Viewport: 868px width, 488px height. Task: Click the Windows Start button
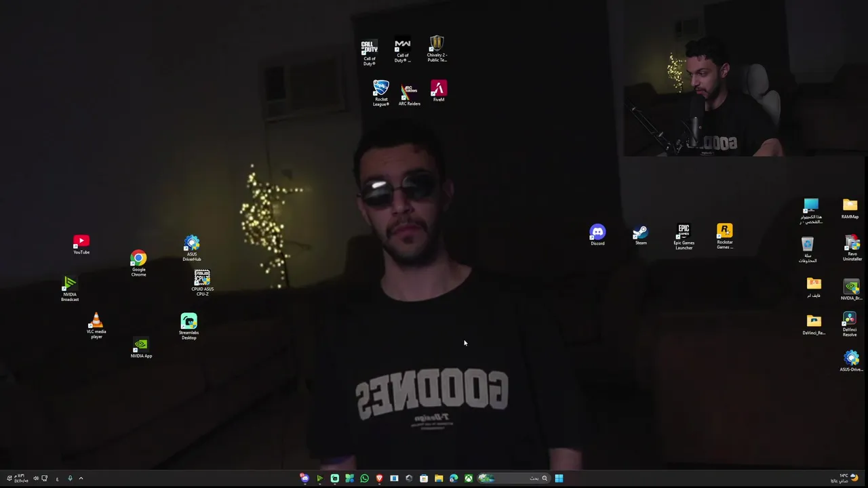(559, 479)
